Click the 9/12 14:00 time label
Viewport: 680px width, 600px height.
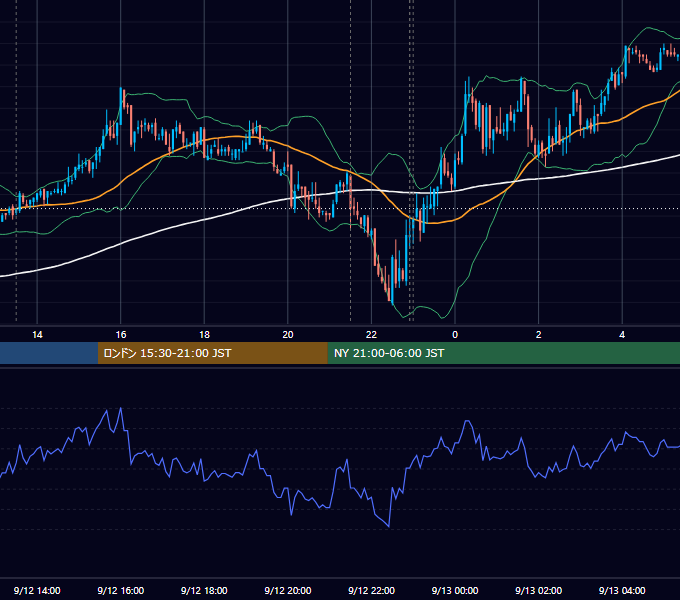[37, 590]
